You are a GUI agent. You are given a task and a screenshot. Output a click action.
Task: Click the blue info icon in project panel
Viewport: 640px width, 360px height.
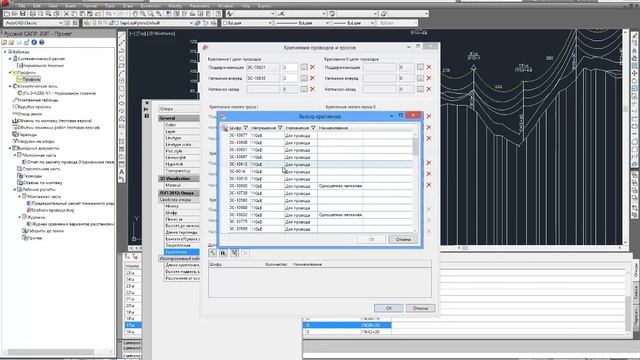pyautogui.click(x=34, y=42)
